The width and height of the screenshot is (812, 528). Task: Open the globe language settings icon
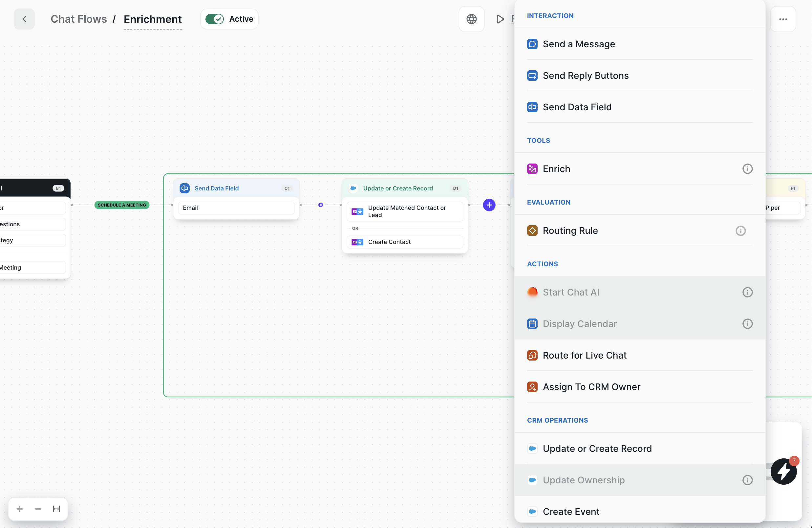click(471, 19)
